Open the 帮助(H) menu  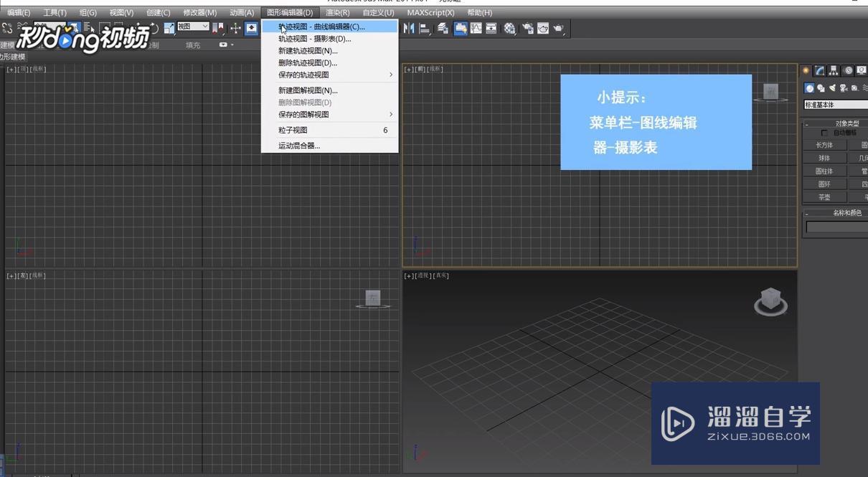pyautogui.click(x=479, y=12)
